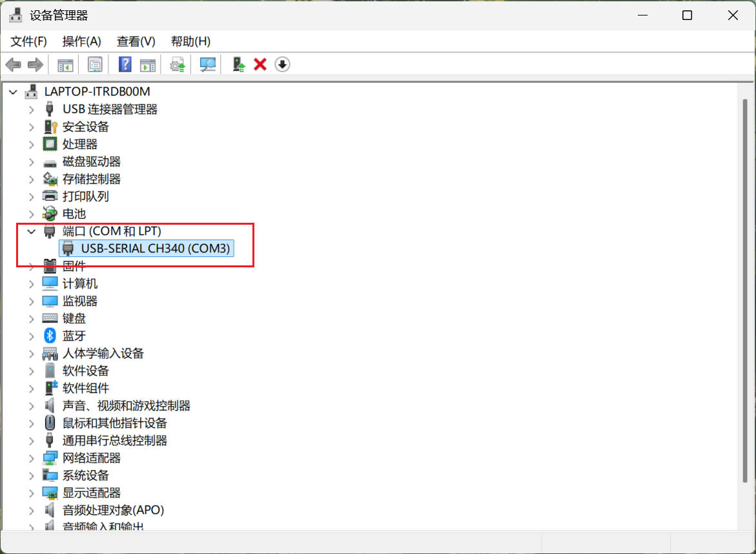Collapse the 端口 (COM 和 LPT) node

(x=32, y=231)
